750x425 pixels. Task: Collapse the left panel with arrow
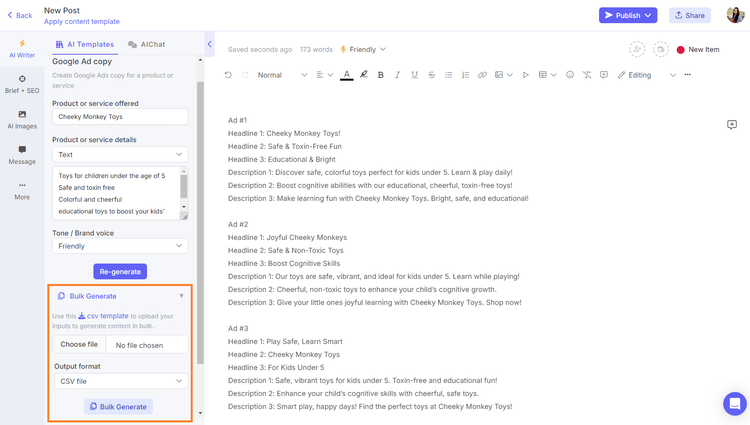[x=210, y=44]
